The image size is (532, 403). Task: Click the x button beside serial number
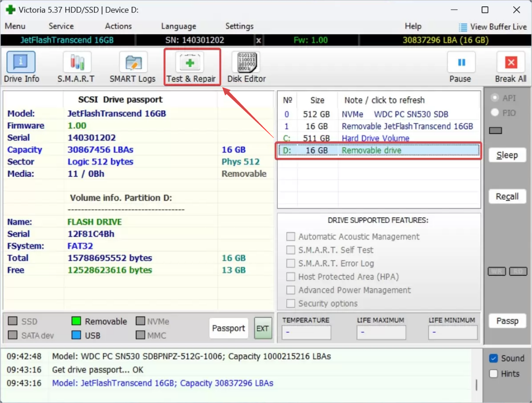click(259, 40)
